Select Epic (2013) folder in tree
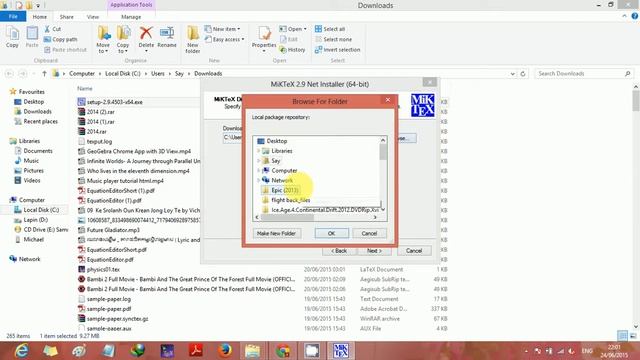 [284, 190]
